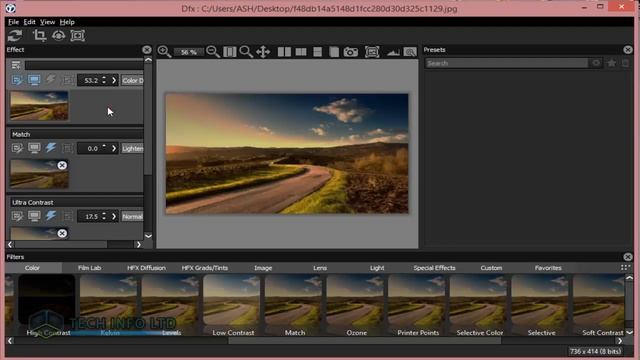640x360 pixels.
Task: Open the Color D blend mode dropdown
Action: [x=133, y=80]
